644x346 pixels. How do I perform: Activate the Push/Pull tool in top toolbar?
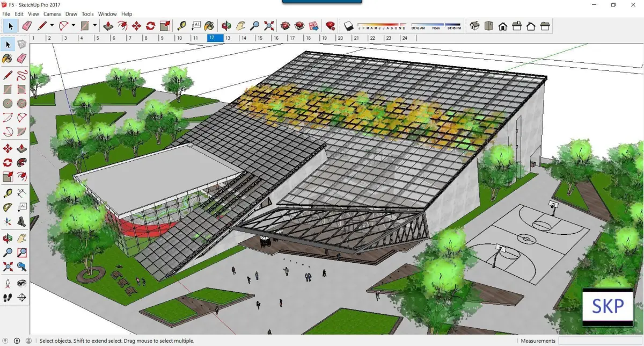[108, 25]
